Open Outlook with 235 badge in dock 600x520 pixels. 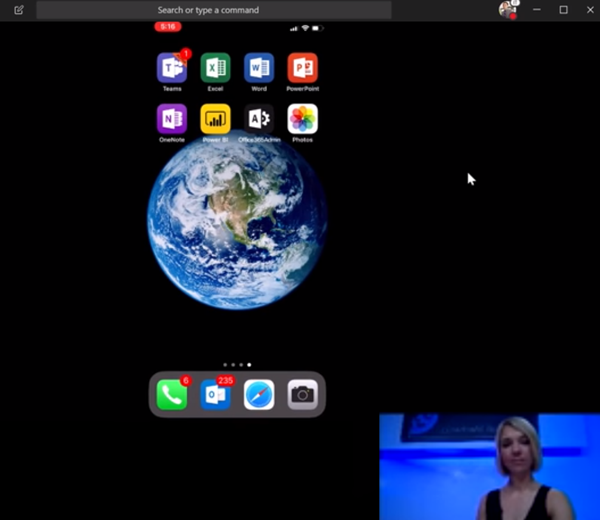pos(215,395)
